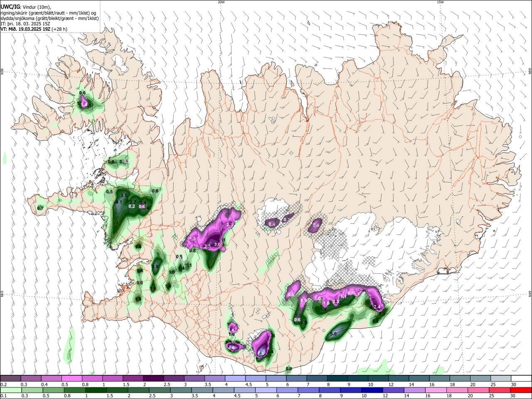Pick the deep navy 10 rain legend swatch
The width and height of the screenshot is (532, 399).
point(372,390)
